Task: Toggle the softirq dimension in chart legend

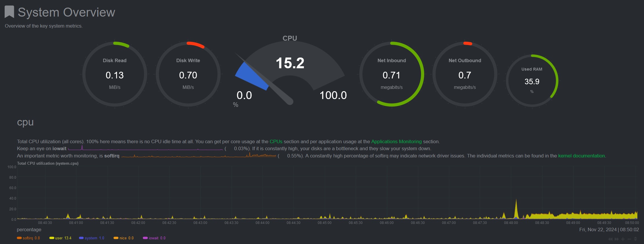Action: click(x=28, y=238)
